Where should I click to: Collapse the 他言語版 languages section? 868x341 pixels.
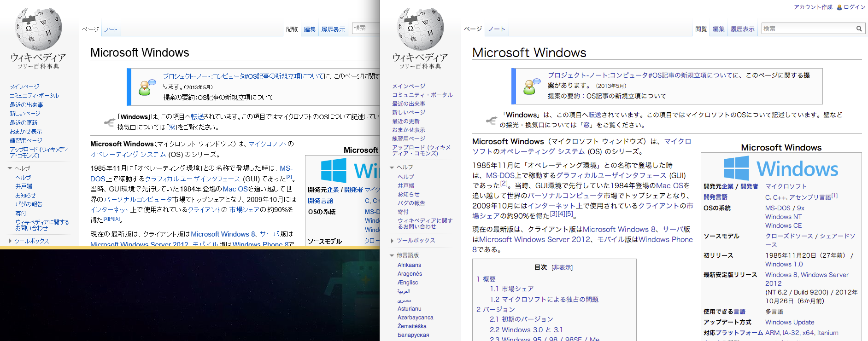tap(392, 255)
